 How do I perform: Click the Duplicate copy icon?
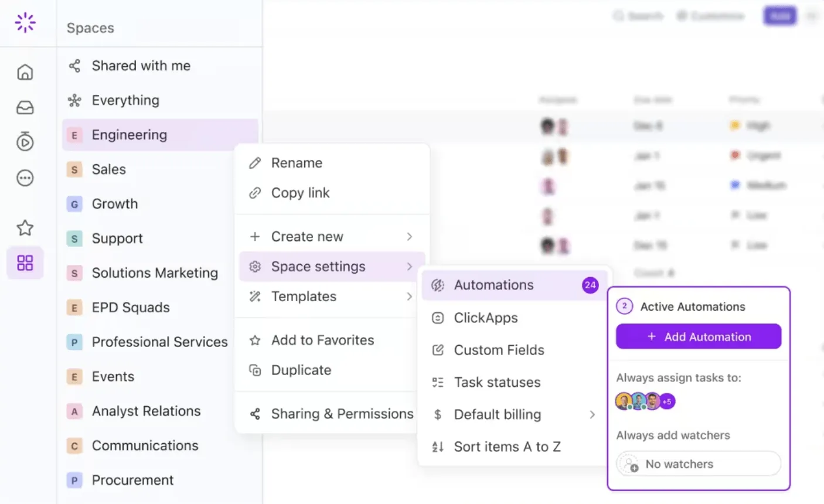(255, 370)
